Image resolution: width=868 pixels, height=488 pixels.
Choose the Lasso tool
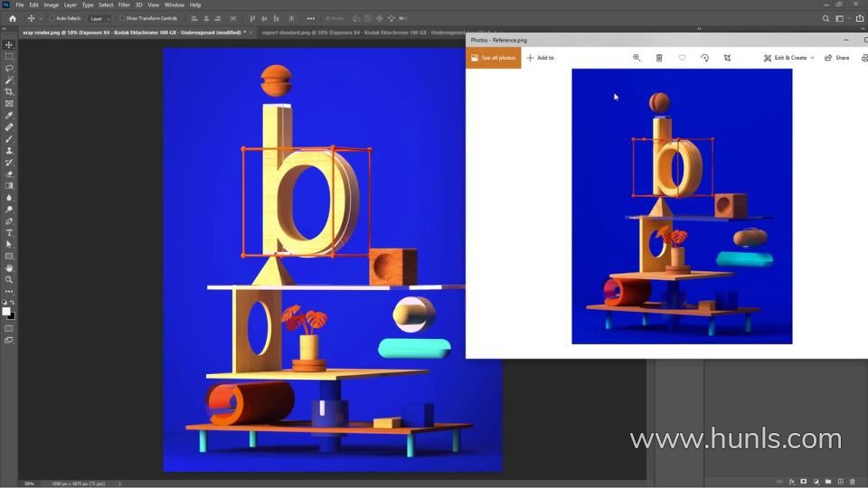click(x=9, y=68)
